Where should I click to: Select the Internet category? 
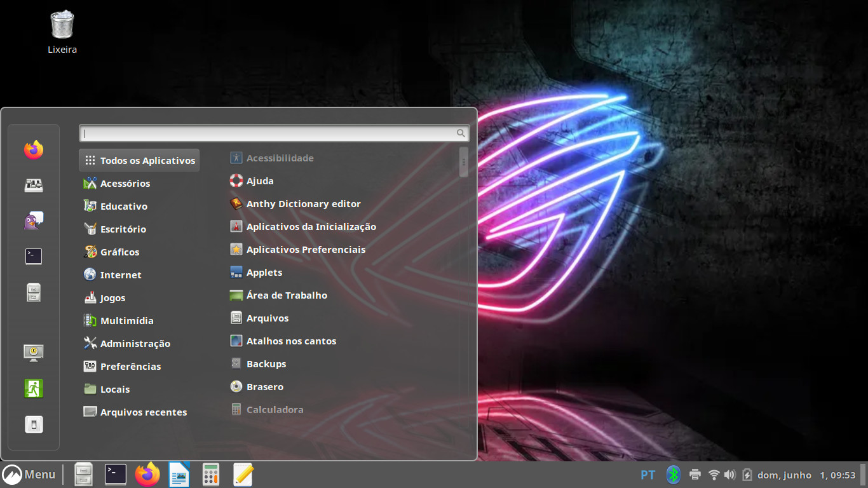click(x=120, y=275)
